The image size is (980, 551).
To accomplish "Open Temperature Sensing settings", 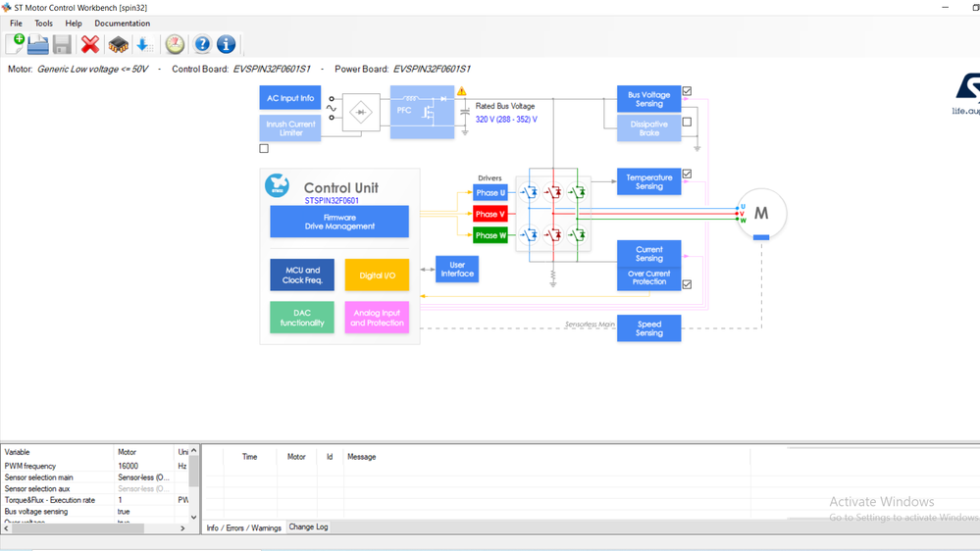I will point(648,181).
